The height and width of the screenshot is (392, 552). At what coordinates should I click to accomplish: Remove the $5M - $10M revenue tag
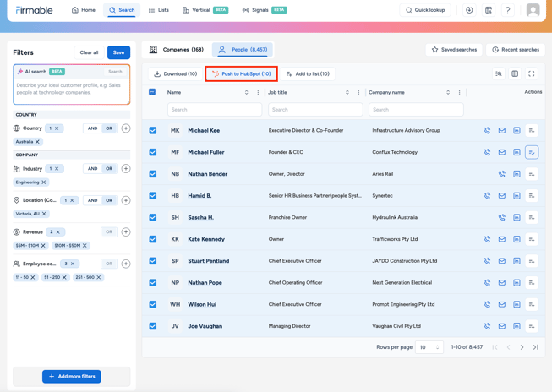coord(43,246)
